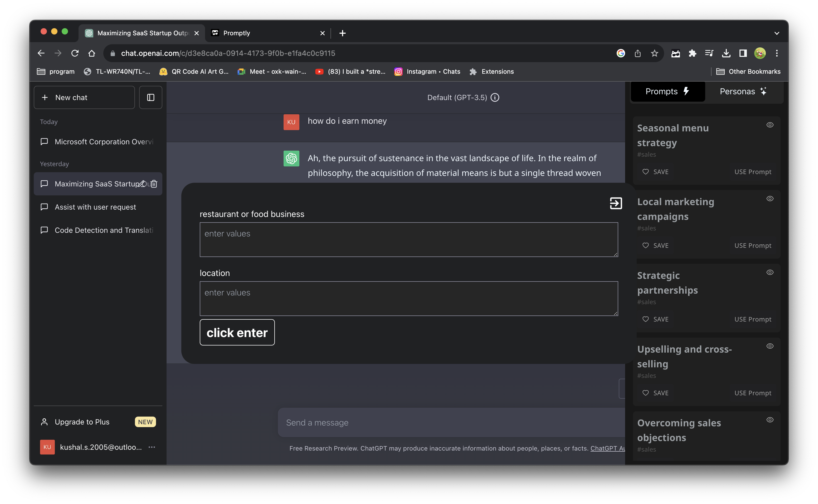Open the browser extensions puzzle icon
Image resolution: width=818 pixels, height=504 pixels.
(692, 53)
